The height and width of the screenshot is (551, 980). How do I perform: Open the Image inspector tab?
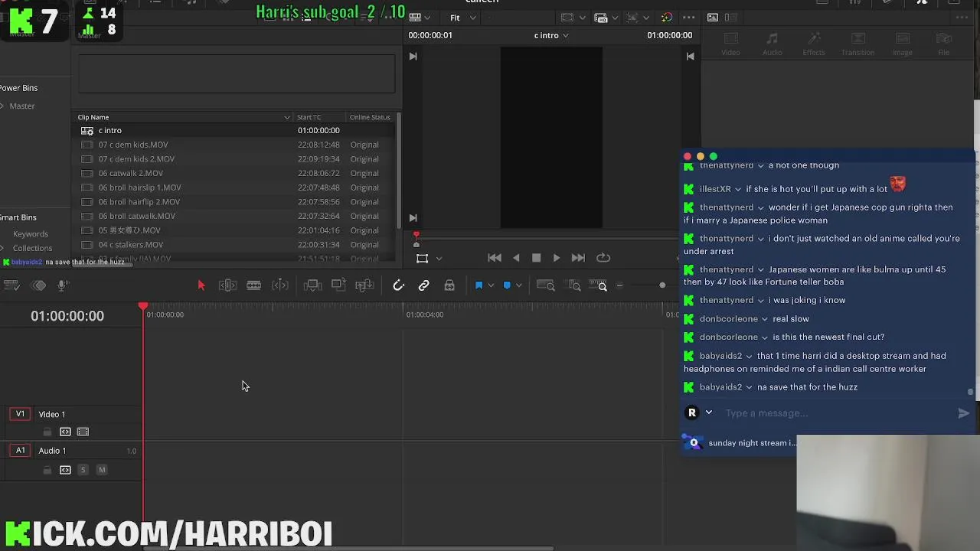902,44
